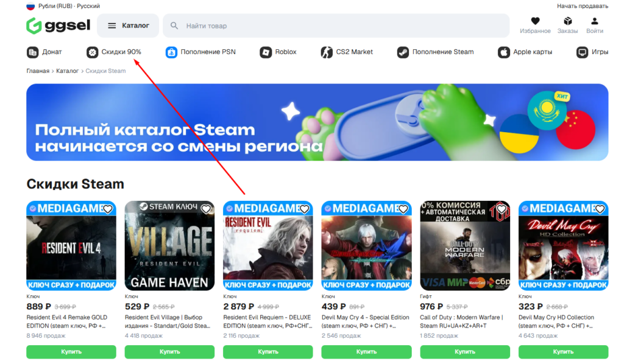
Task: Favorite Devil May Cry HD Collection heart
Action: [x=600, y=209]
